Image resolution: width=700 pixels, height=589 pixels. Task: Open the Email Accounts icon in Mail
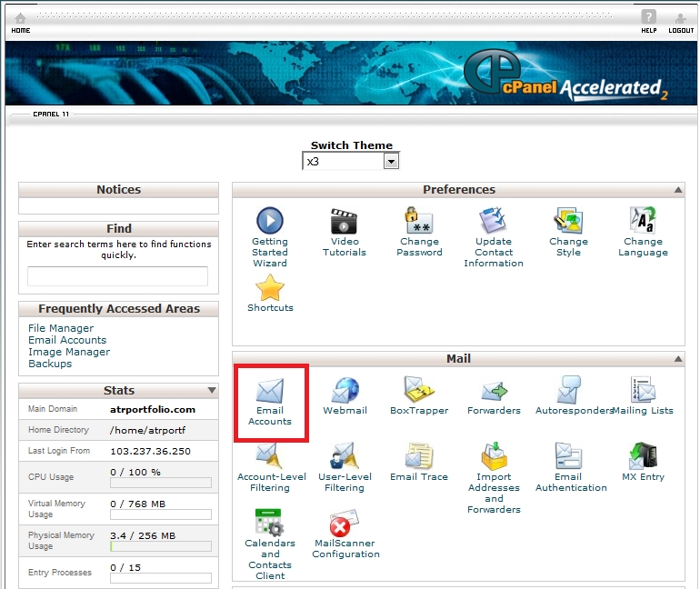[270, 392]
